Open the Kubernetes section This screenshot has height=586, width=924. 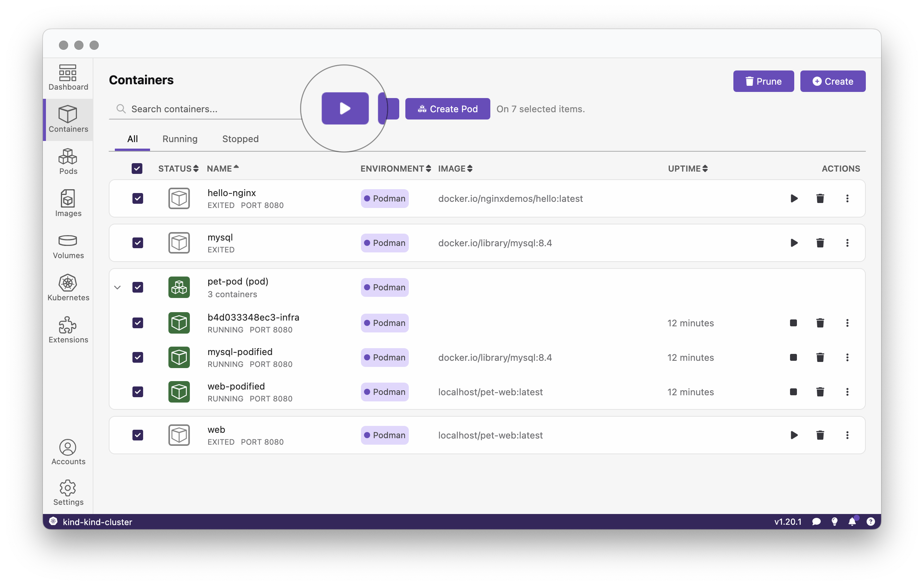67,288
